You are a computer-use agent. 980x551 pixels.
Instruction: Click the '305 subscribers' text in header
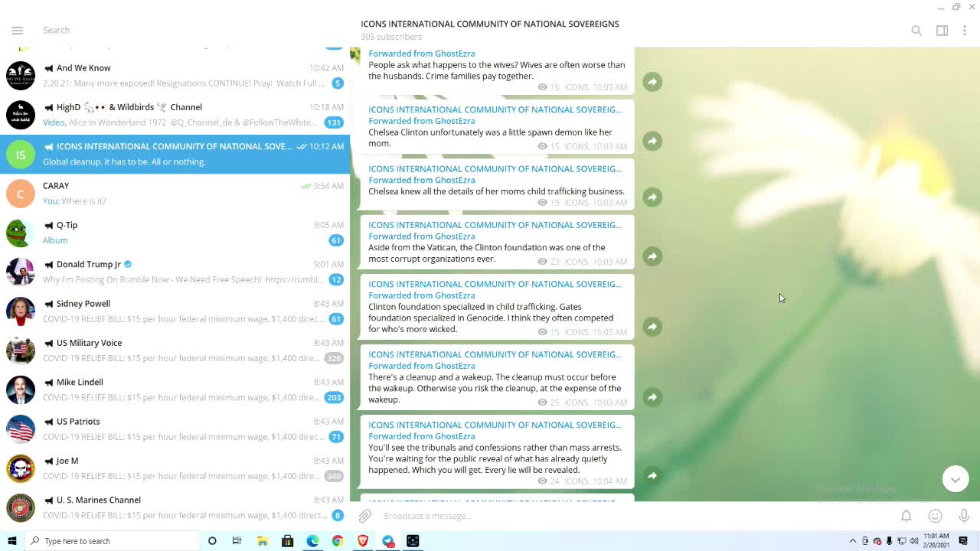pos(391,37)
